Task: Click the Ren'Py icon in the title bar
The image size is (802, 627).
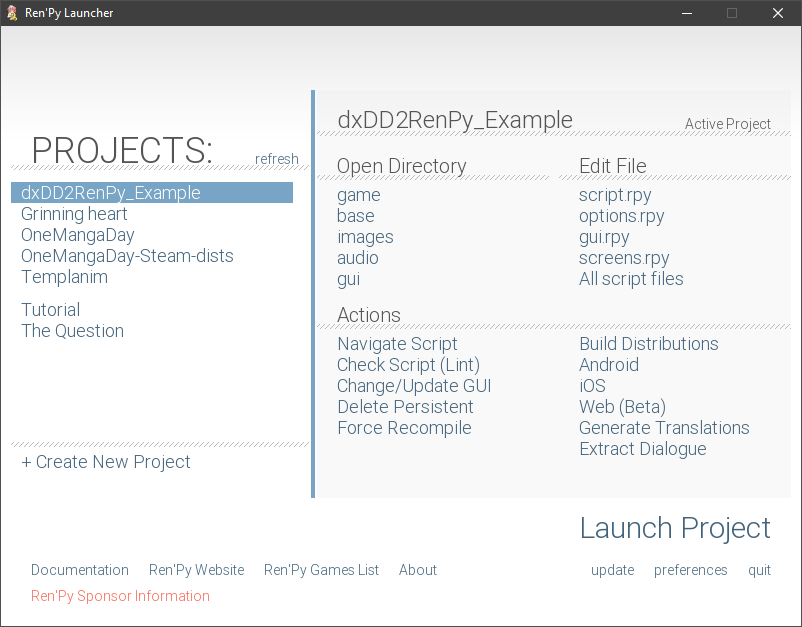Action: click(x=12, y=13)
